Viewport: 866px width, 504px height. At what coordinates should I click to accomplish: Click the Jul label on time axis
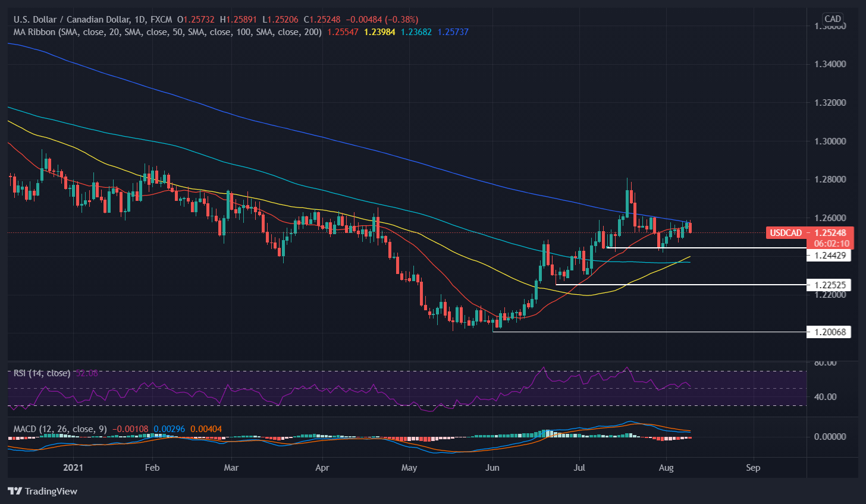(579, 468)
